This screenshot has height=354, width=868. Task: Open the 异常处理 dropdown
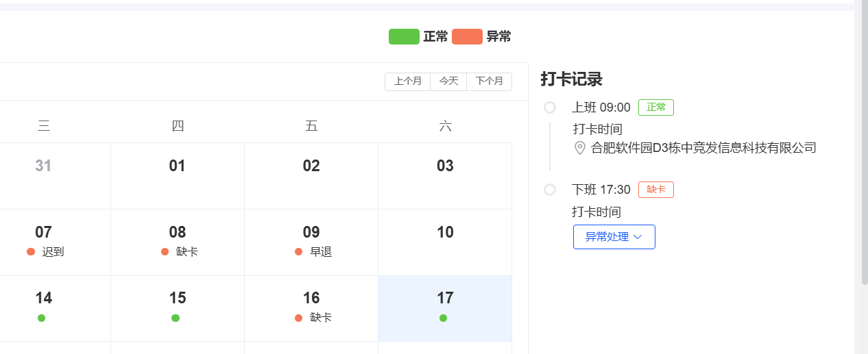[x=614, y=237]
